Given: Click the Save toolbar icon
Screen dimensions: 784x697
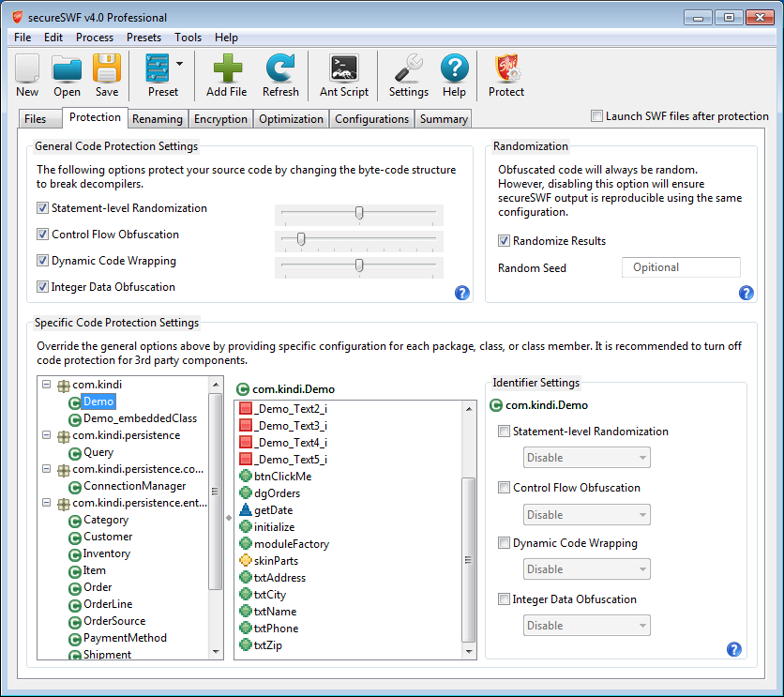Looking at the screenshot, I should click(x=107, y=71).
